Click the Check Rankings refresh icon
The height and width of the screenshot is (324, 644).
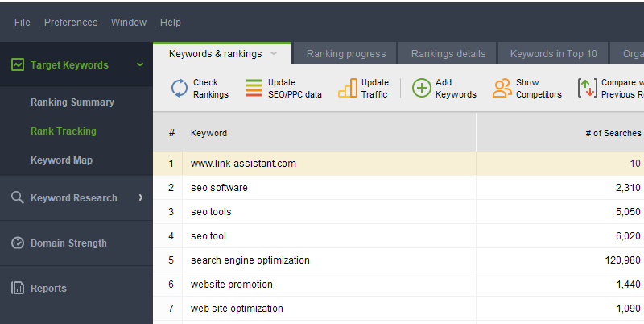(180, 89)
